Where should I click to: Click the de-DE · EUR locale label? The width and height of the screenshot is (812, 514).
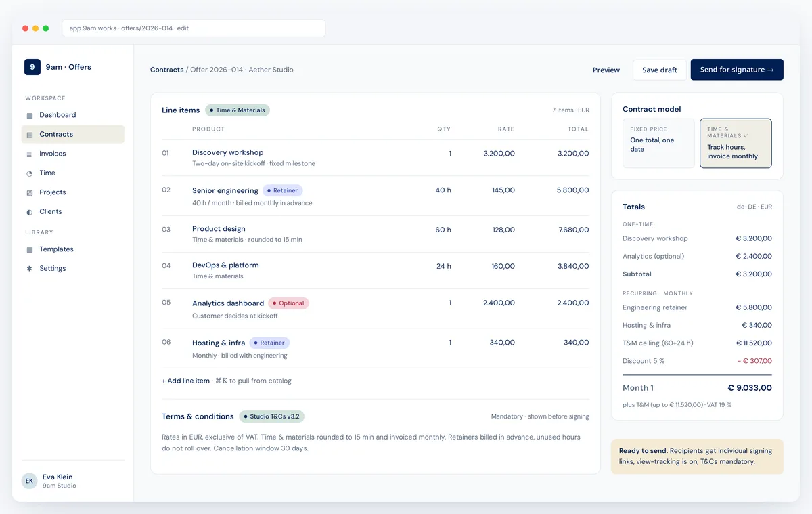(x=754, y=207)
